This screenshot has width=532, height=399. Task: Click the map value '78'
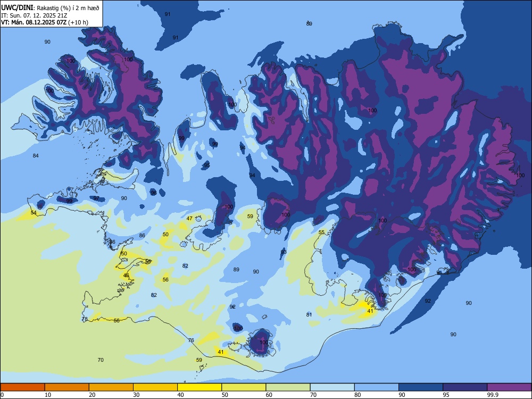click(x=85, y=319)
